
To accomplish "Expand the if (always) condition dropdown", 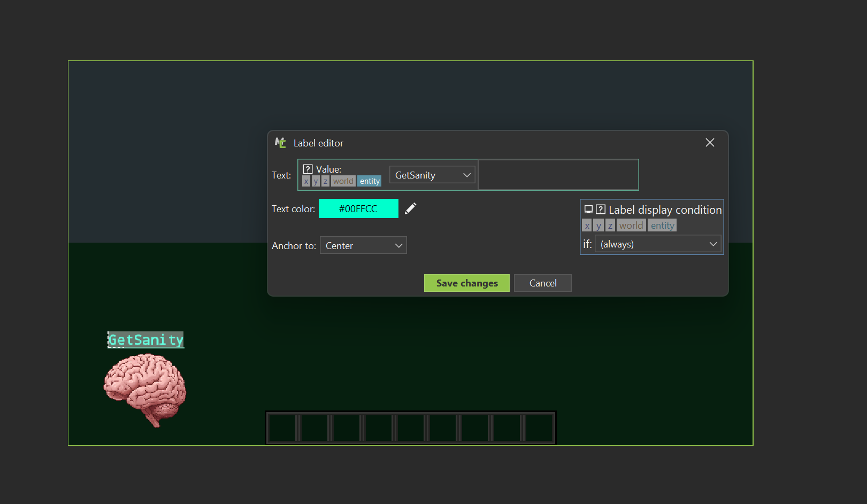I will point(658,244).
